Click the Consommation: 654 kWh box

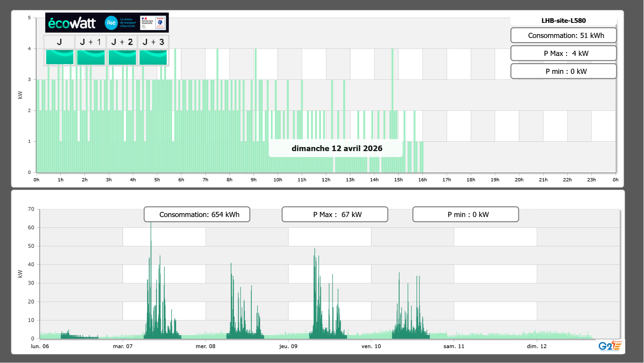(197, 214)
